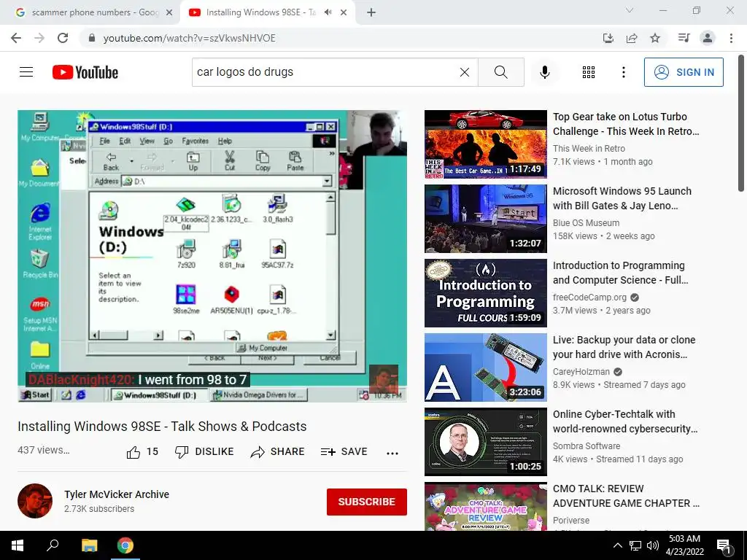Save video to a playlist

[x=344, y=452]
